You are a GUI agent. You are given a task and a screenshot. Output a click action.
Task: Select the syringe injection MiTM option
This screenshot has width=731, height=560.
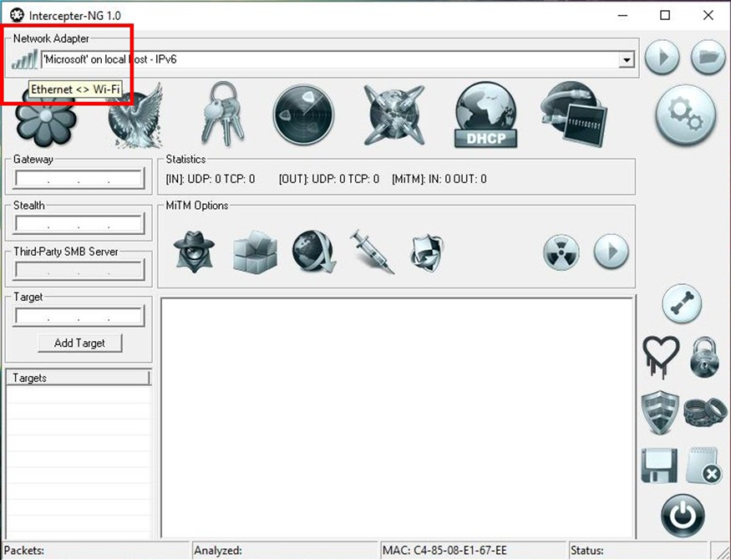(372, 252)
